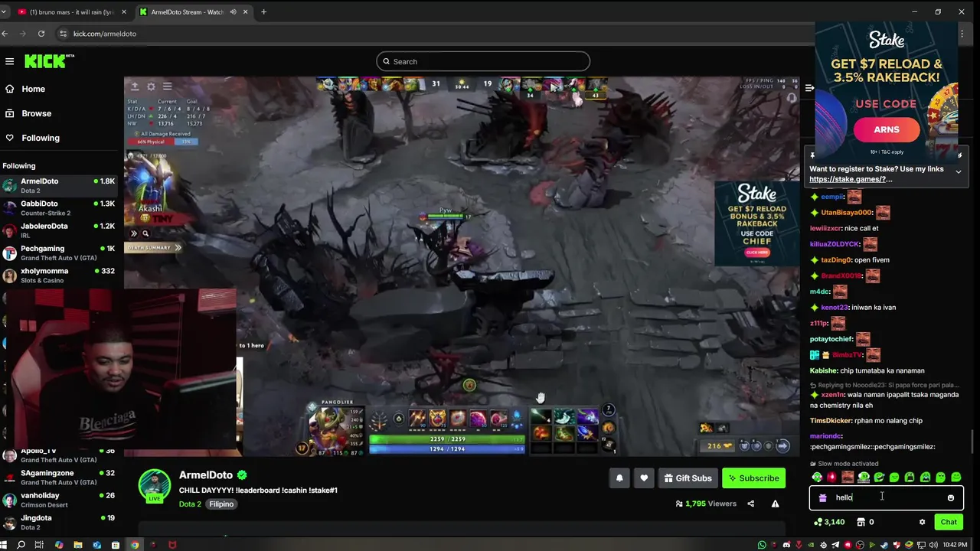Expand the pinned Stake message chevron
Viewport: 980px width, 551px height.
point(958,171)
